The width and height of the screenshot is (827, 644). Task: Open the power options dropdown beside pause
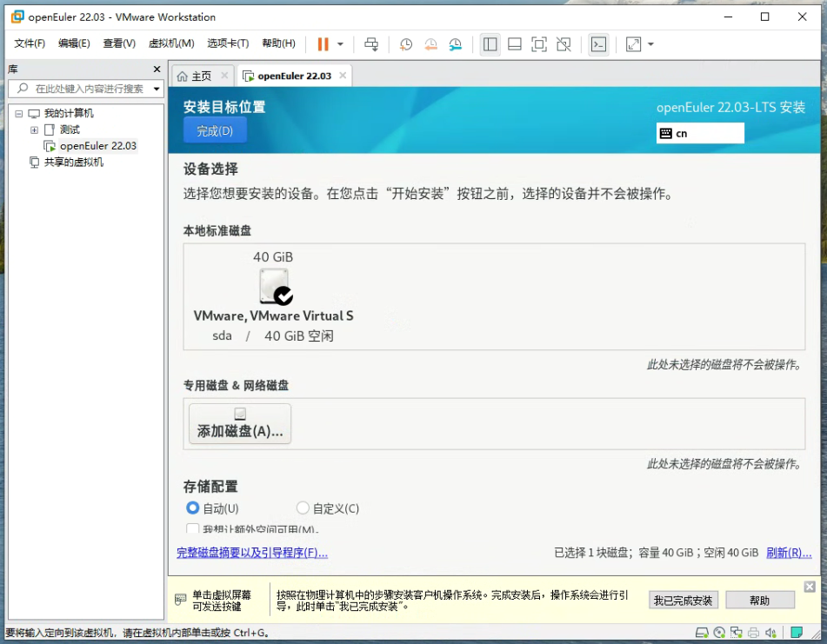coord(340,44)
